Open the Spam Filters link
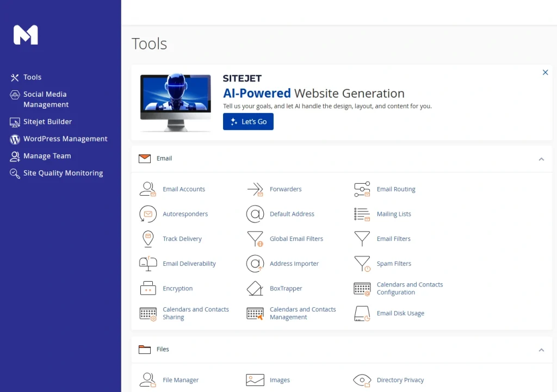The width and height of the screenshot is (557, 392). [x=394, y=264]
